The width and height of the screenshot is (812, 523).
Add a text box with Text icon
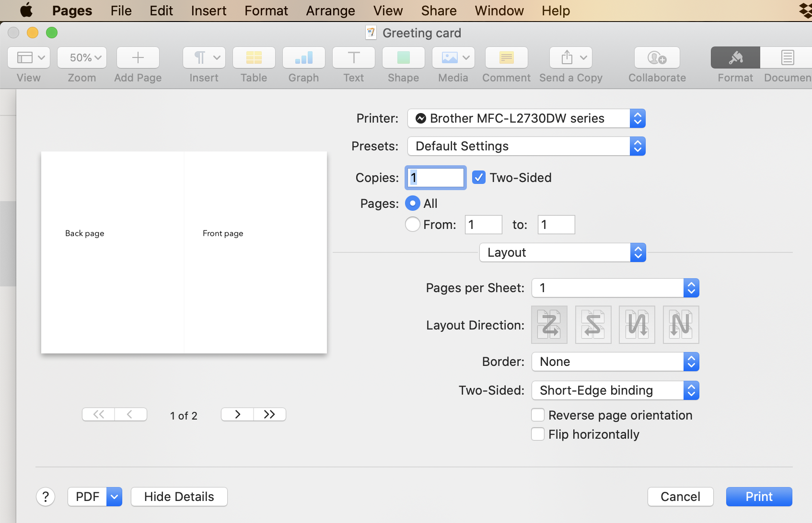354,57
